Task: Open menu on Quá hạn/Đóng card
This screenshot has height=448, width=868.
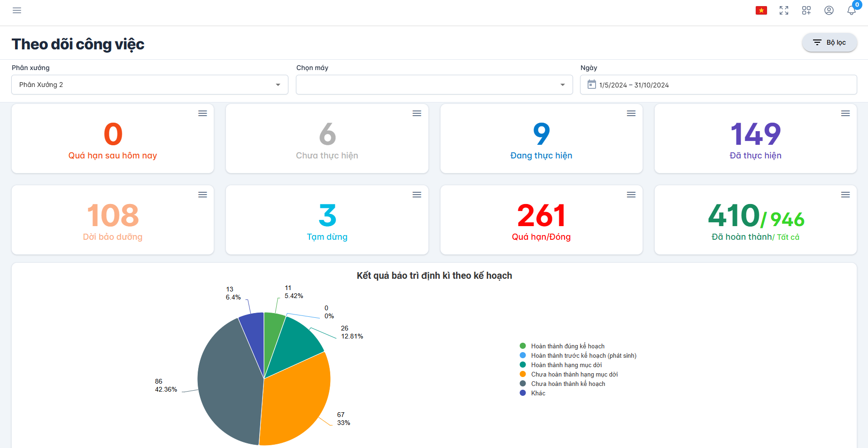Action: tap(631, 195)
